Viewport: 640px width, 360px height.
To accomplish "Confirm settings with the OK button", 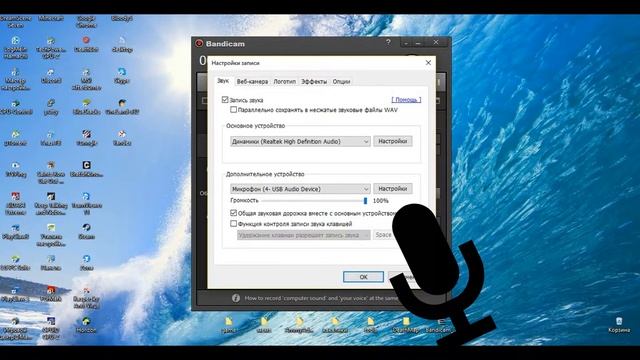I will click(363, 277).
